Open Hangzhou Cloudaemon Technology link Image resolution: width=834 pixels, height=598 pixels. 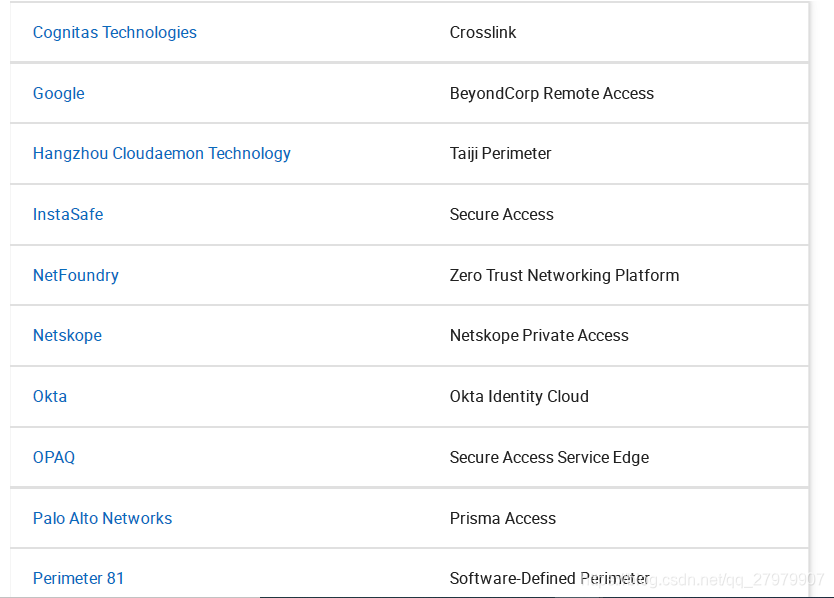162,153
